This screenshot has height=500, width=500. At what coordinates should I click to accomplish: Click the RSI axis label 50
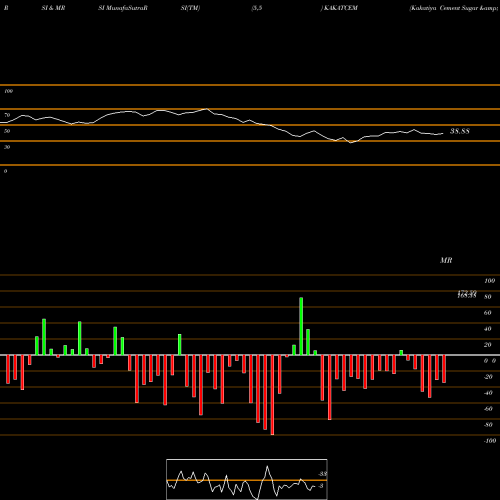tap(7, 131)
